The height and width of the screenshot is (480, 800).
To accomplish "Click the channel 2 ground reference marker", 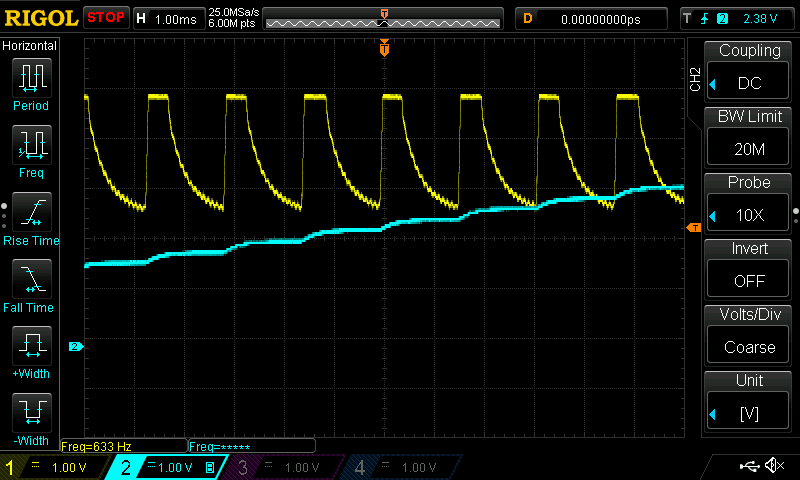I will (x=76, y=346).
